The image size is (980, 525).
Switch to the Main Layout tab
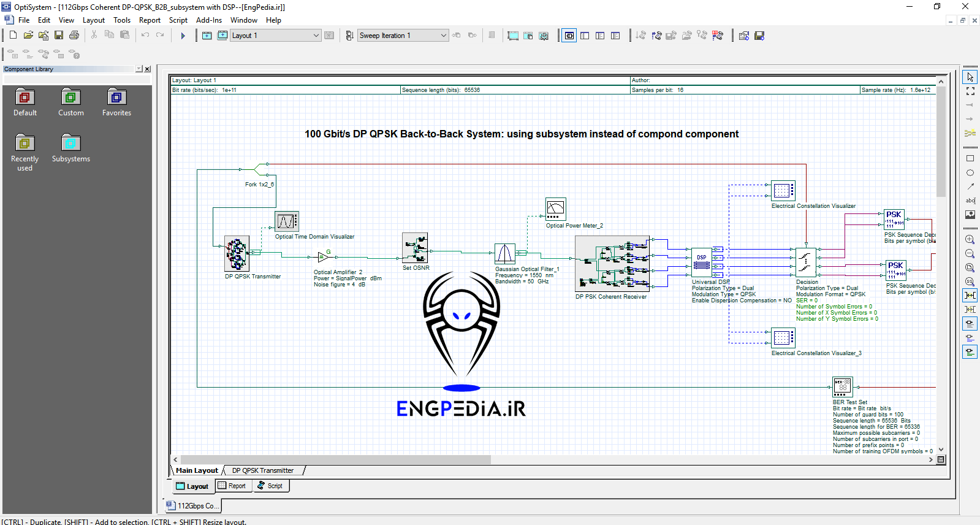(197, 470)
